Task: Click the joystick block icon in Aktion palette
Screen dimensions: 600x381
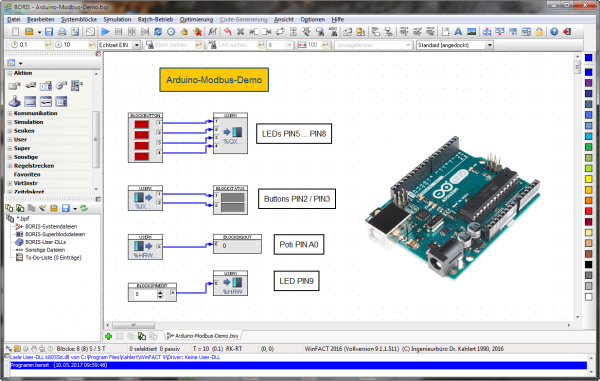Action: (15, 101)
